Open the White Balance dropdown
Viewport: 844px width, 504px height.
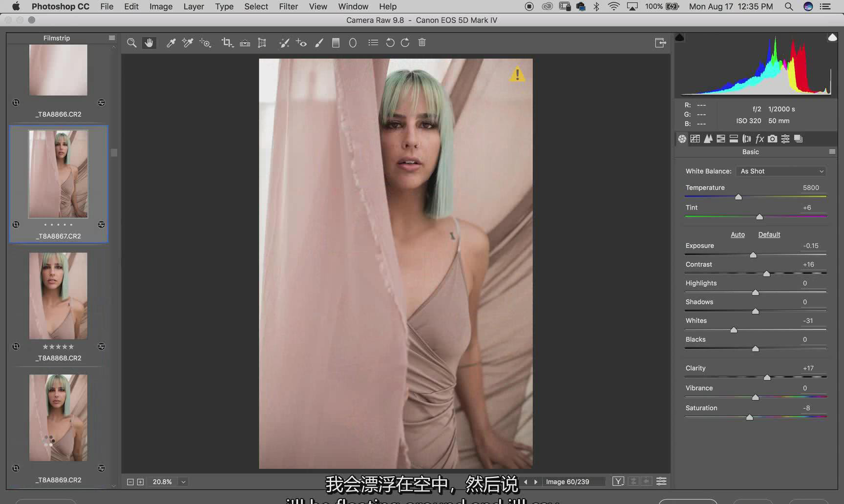pyautogui.click(x=781, y=171)
